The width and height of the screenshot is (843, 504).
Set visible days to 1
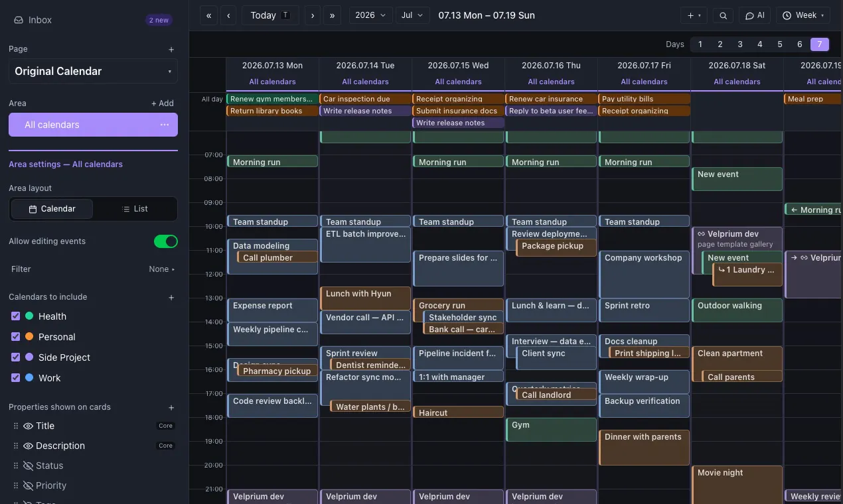[x=700, y=44]
